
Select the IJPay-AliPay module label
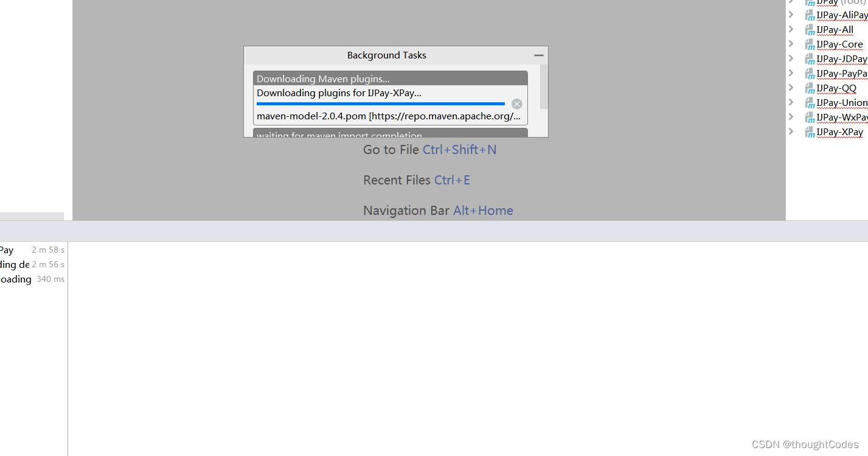click(842, 15)
